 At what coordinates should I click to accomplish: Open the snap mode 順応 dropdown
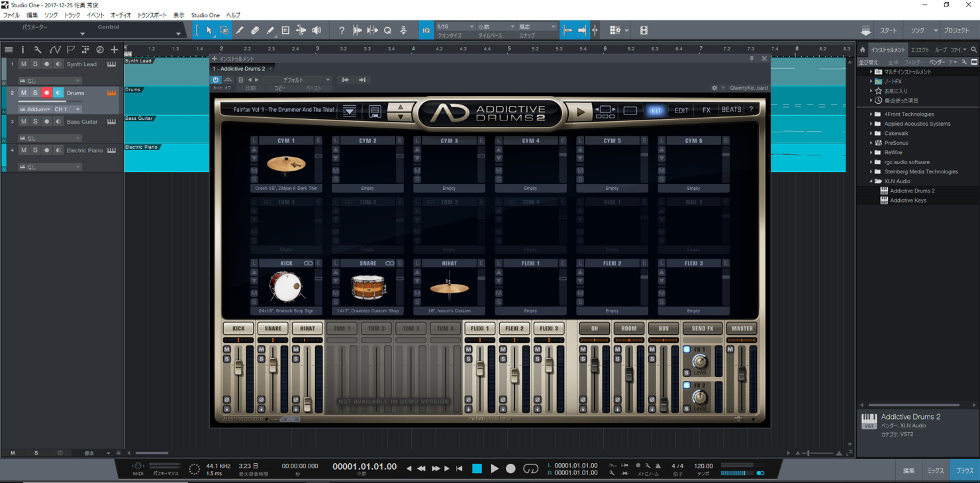pos(536,27)
